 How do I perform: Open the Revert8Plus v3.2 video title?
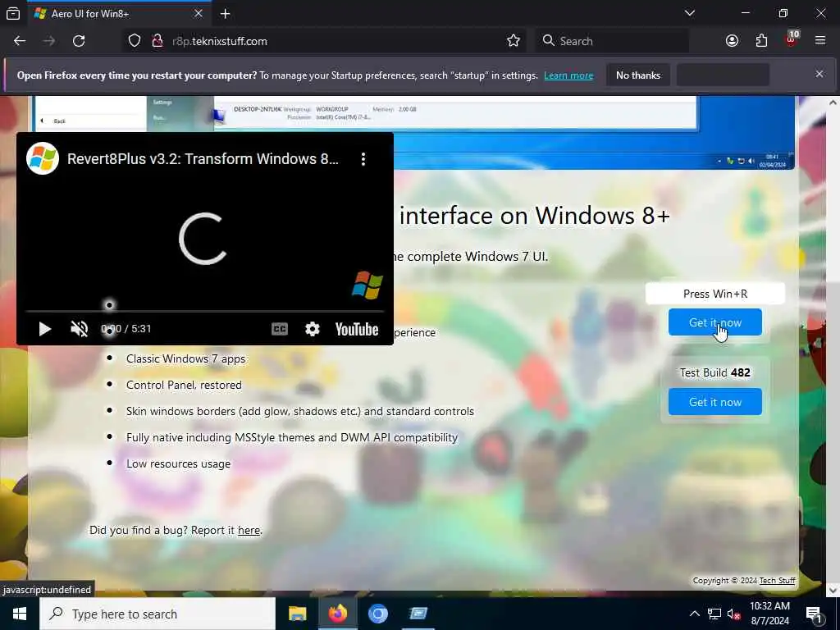[203, 159]
